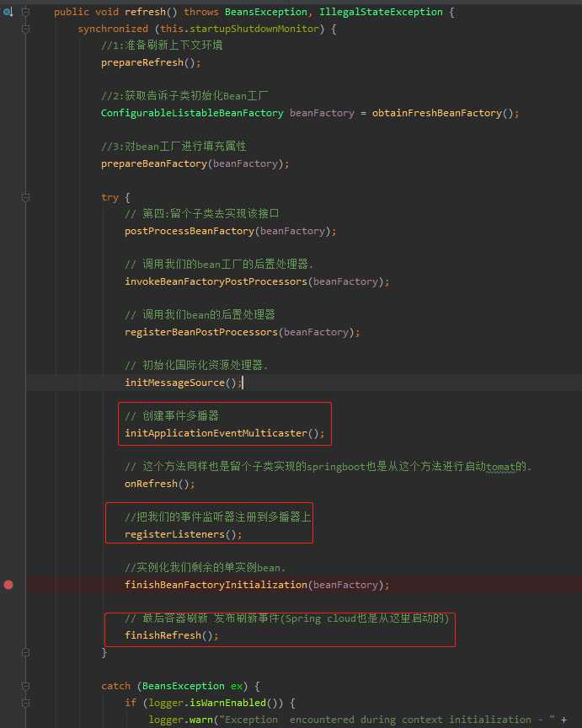Click BeansException in the throws clause
Screen dimensions: 582x728
266,12
